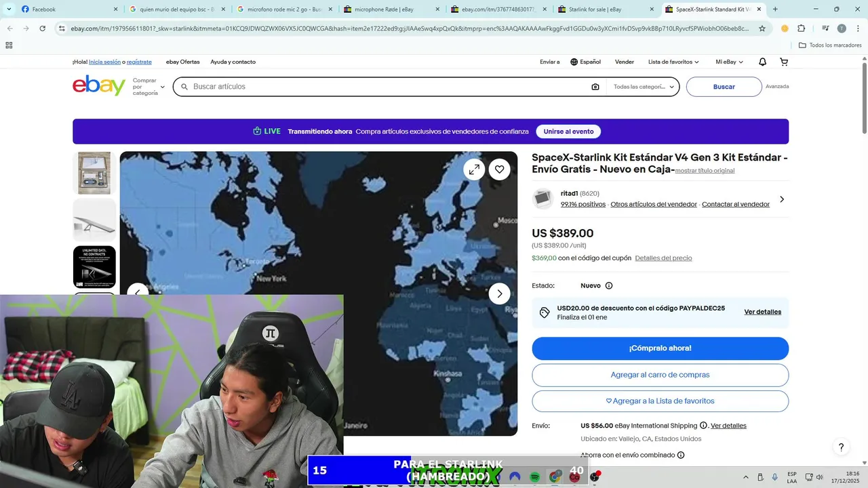Open eBay Ofertas link
Screen dimensions: 868x488
pyautogui.click(x=183, y=62)
